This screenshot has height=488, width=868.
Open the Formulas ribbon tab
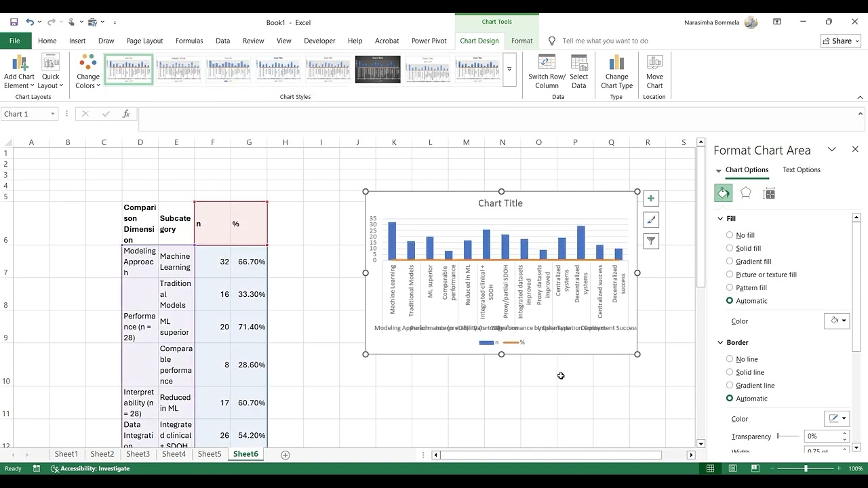point(189,41)
